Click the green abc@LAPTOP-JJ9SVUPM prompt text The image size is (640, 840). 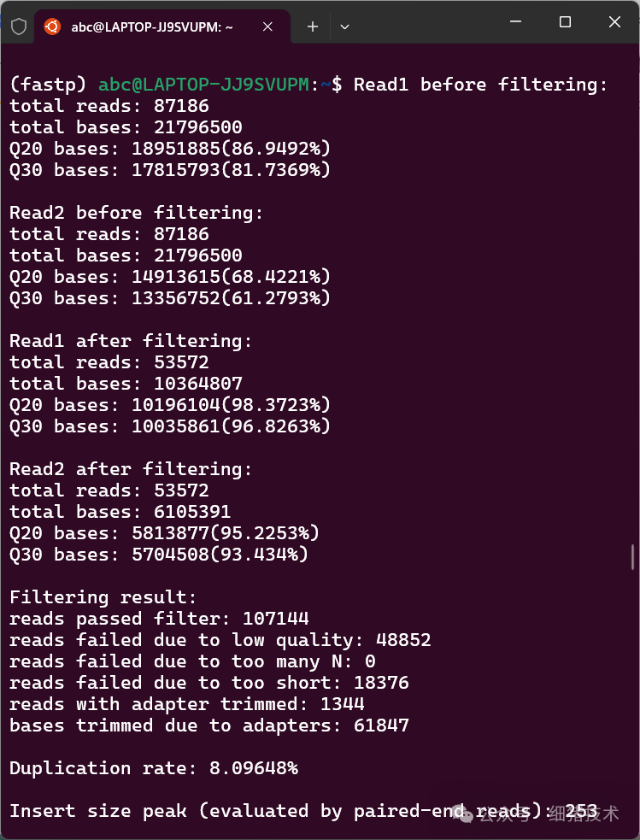[x=203, y=84]
